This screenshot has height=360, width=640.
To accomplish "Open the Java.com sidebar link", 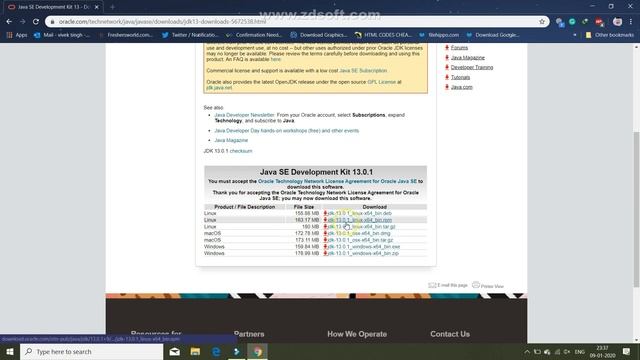I will [461, 87].
